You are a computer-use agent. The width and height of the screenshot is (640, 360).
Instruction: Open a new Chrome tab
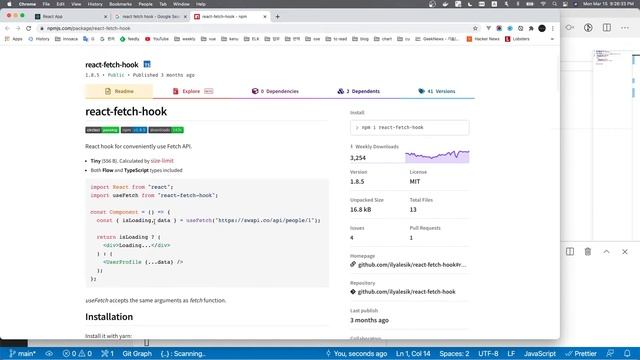pyautogui.click(x=278, y=17)
